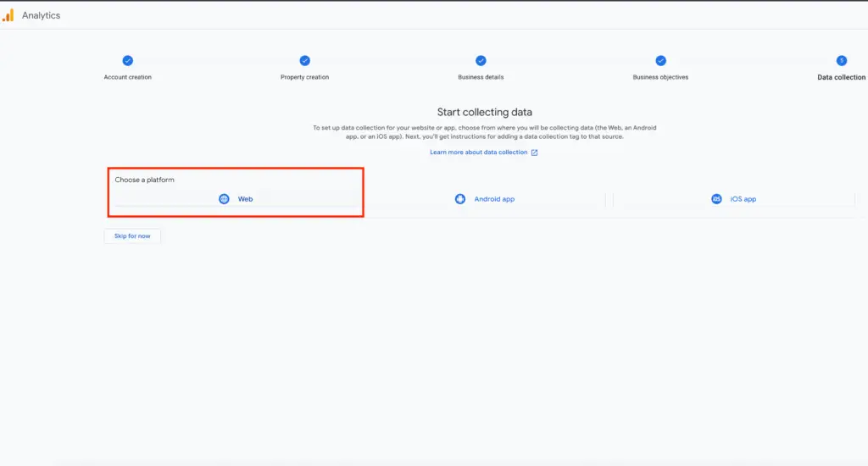Select the Property creation step label
868x466 pixels.
(304, 77)
